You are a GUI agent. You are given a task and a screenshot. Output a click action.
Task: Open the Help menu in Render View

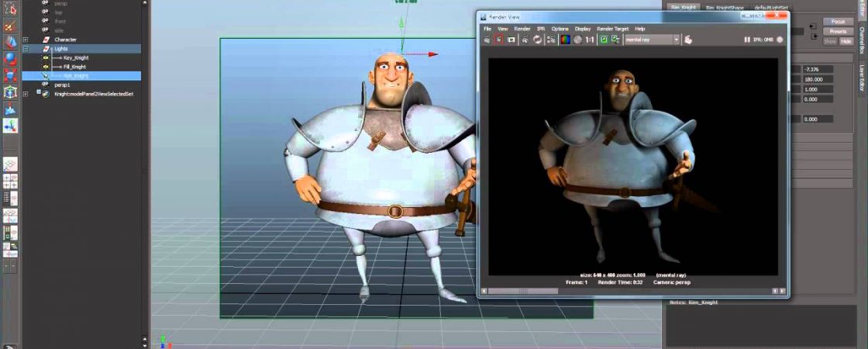pos(640,29)
